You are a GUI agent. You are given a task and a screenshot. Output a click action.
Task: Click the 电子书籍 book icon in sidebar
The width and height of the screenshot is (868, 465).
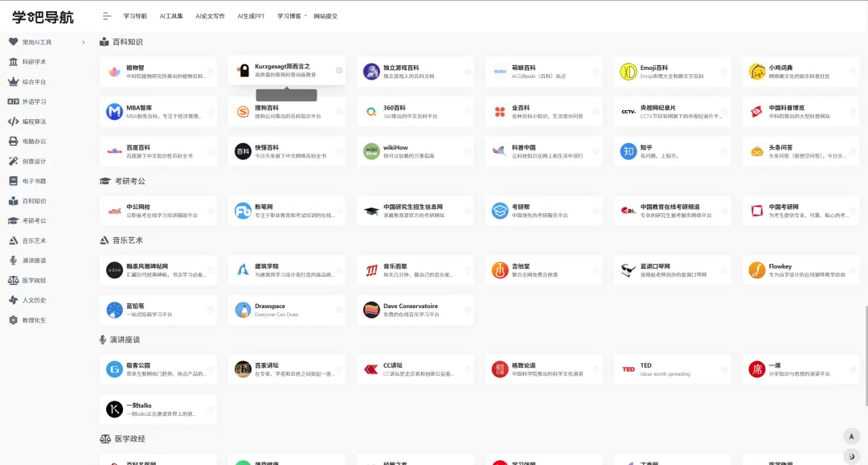click(14, 181)
